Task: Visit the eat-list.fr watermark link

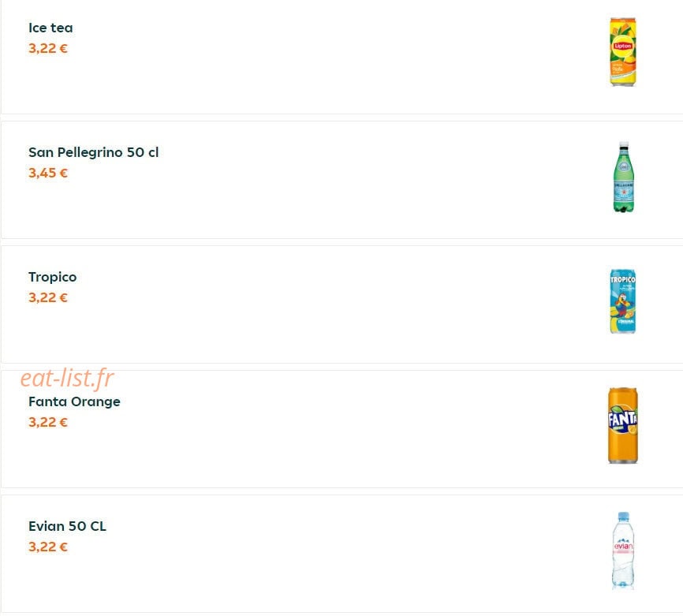Action: (x=67, y=378)
